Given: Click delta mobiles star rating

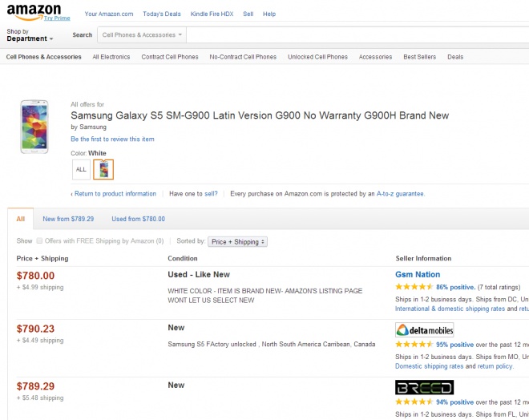Looking at the screenshot, I should click(414, 344).
